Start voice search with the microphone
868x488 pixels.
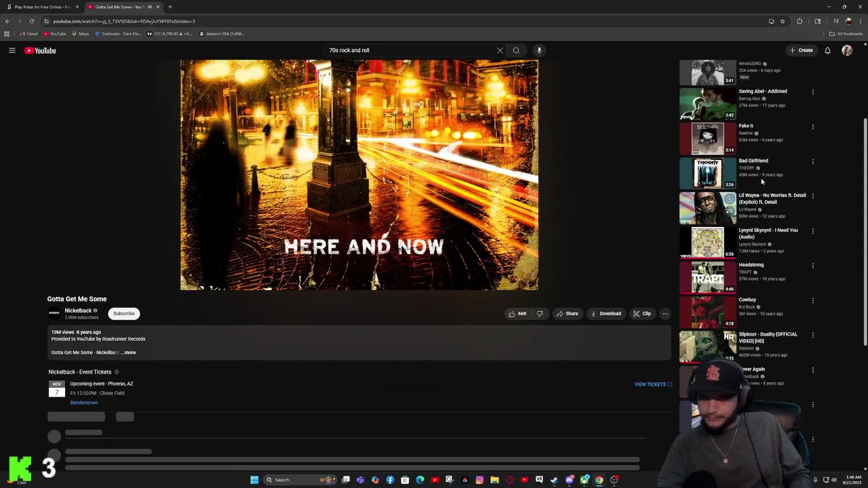[x=539, y=50]
